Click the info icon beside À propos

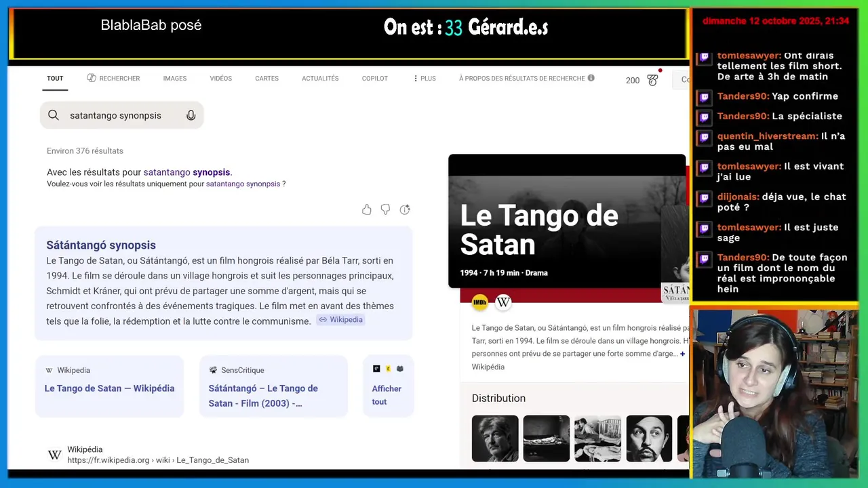[591, 78]
